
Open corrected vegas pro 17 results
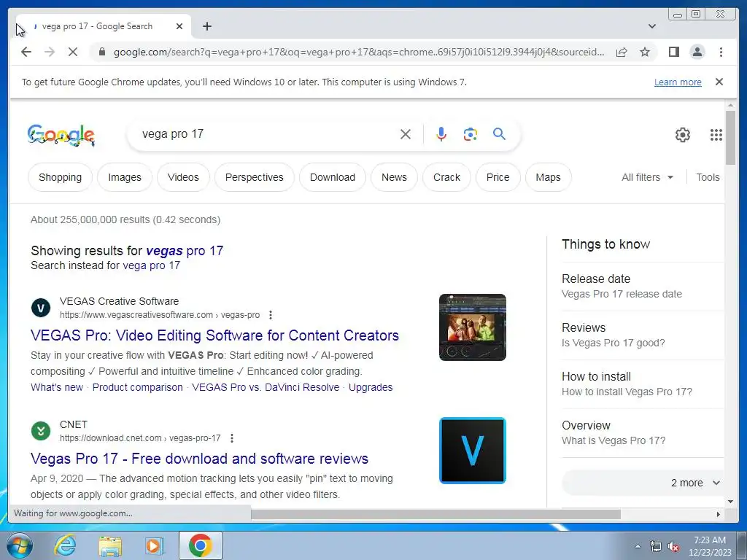[x=185, y=251]
